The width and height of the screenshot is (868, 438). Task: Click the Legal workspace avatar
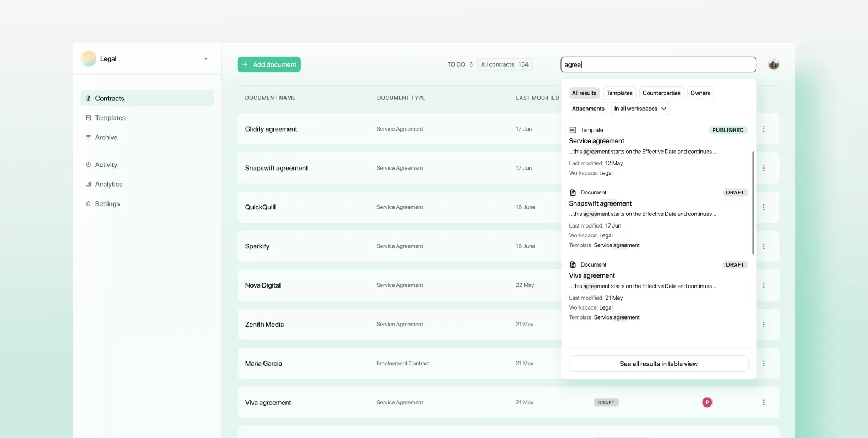coord(89,58)
